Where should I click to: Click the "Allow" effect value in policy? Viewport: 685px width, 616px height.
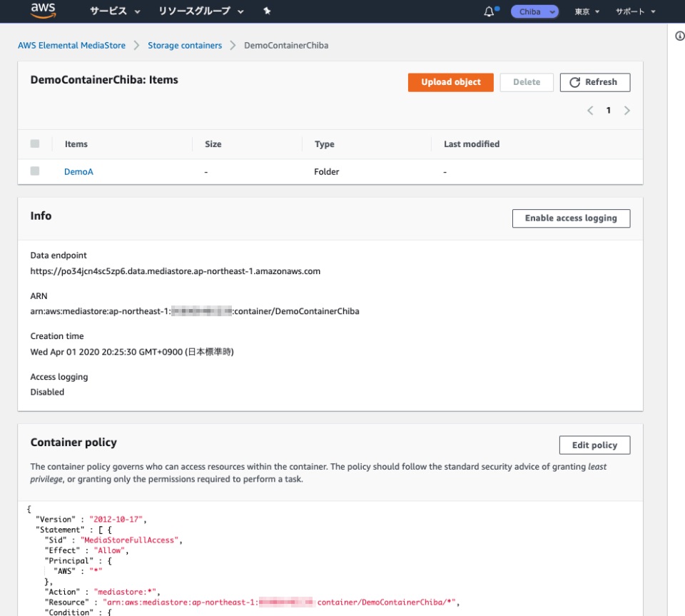[x=109, y=550]
